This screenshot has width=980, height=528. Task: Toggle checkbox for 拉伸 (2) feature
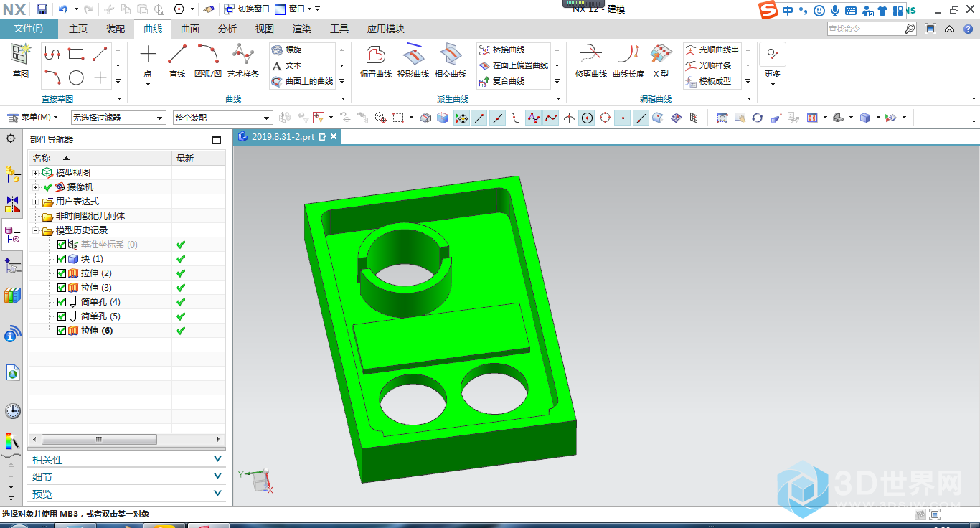click(62, 273)
